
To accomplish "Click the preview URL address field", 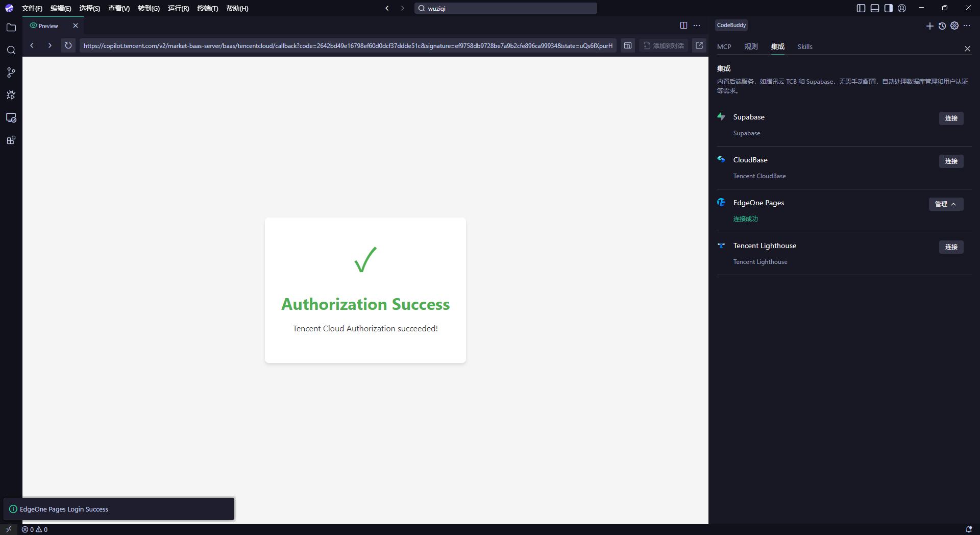I will pyautogui.click(x=347, y=45).
